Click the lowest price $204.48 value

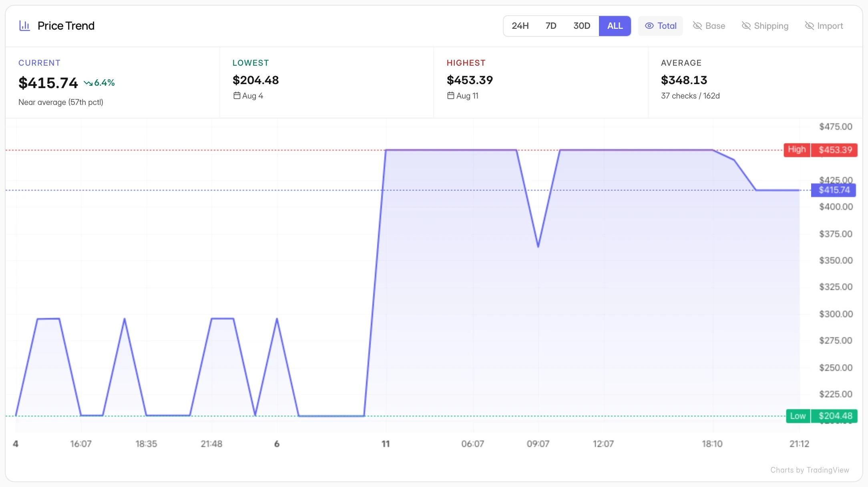click(255, 80)
